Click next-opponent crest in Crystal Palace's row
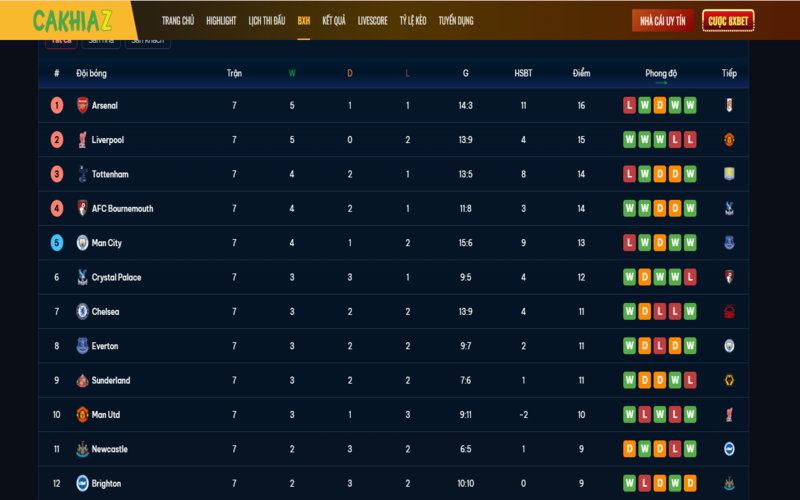The height and width of the screenshot is (500, 800). tap(729, 277)
